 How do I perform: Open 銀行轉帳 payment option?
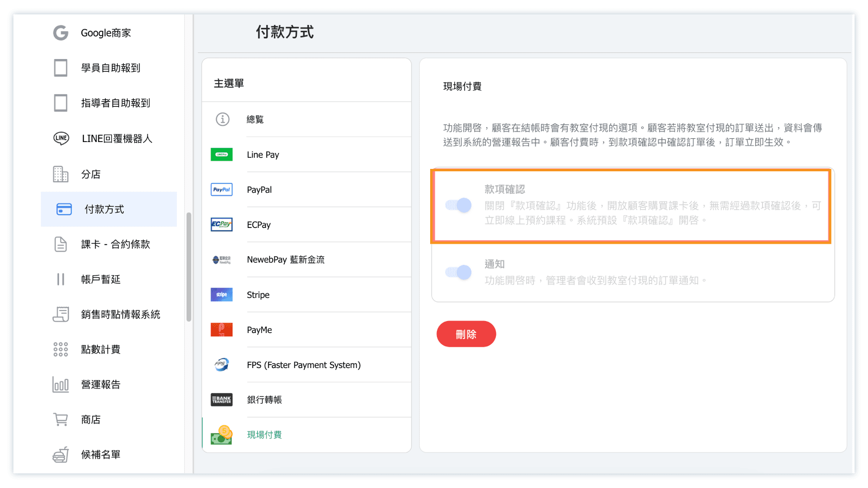pos(264,400)
